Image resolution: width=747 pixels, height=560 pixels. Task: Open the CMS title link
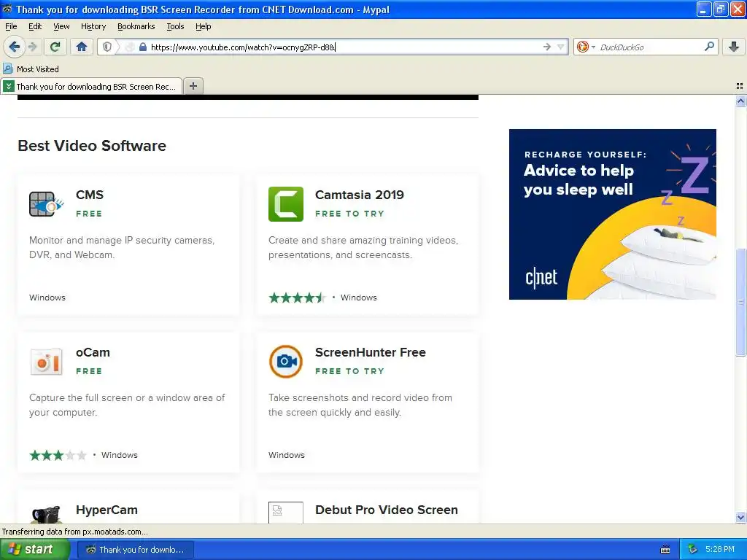[x=90, y=195]
